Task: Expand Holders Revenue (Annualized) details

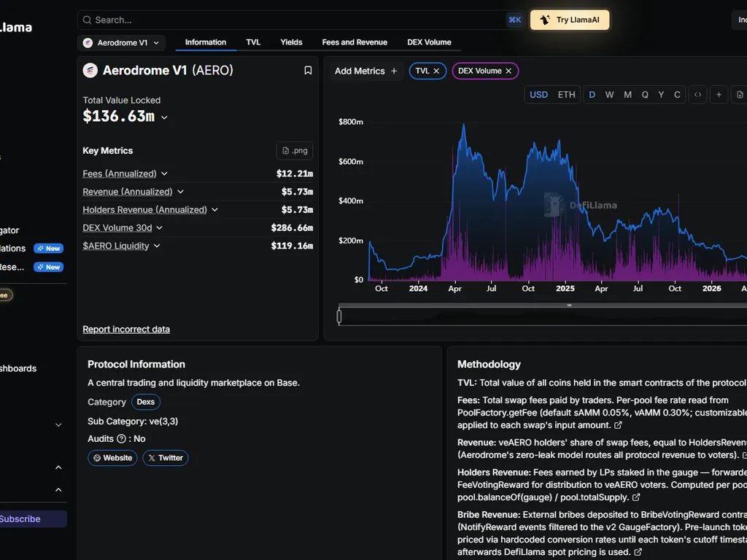Action: pos(215,210)
